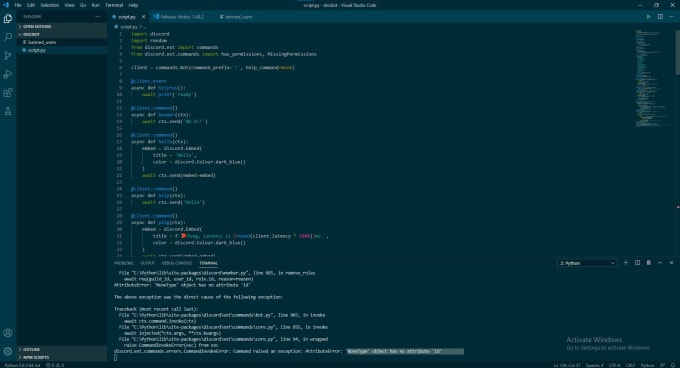The height and width of the screenshot is (368, 680).
Task: Open the Selection menu
Action: click(49, 5)
